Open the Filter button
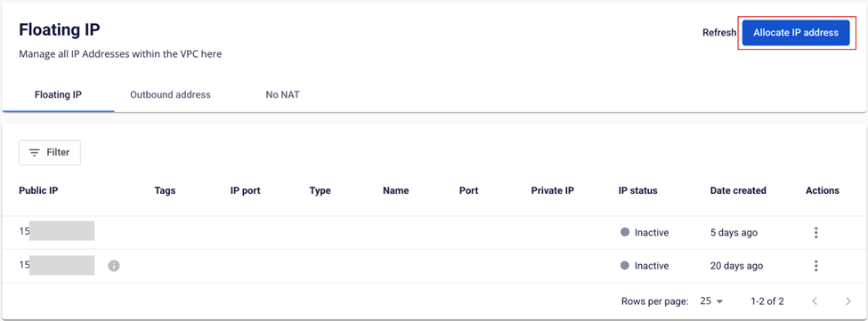 pos(50,152)
